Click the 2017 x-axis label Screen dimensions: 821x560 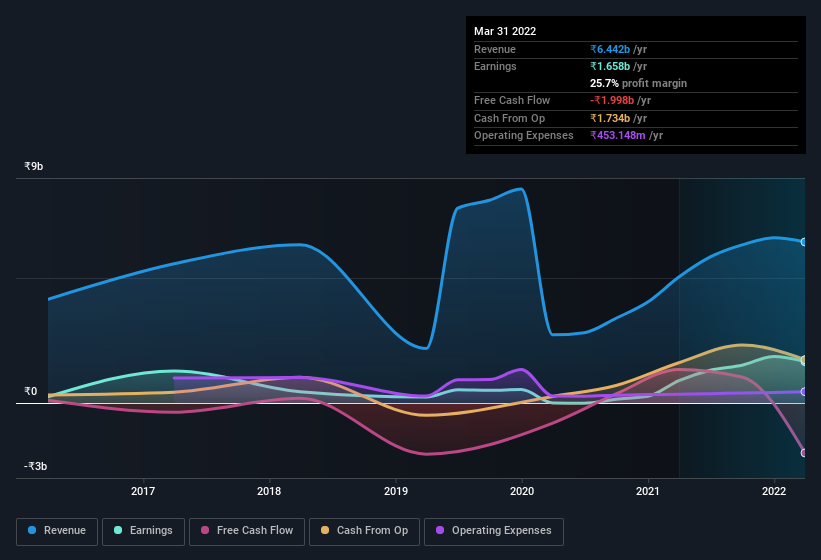tap(143, 491)
